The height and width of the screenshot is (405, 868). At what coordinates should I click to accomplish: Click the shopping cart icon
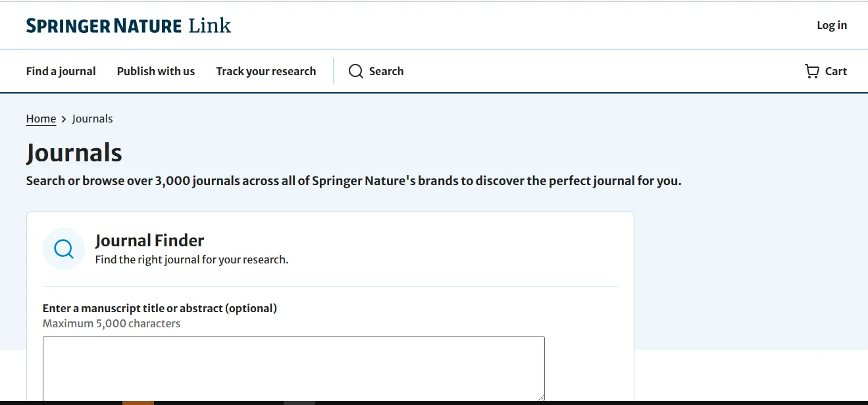(x=812, y=71)
